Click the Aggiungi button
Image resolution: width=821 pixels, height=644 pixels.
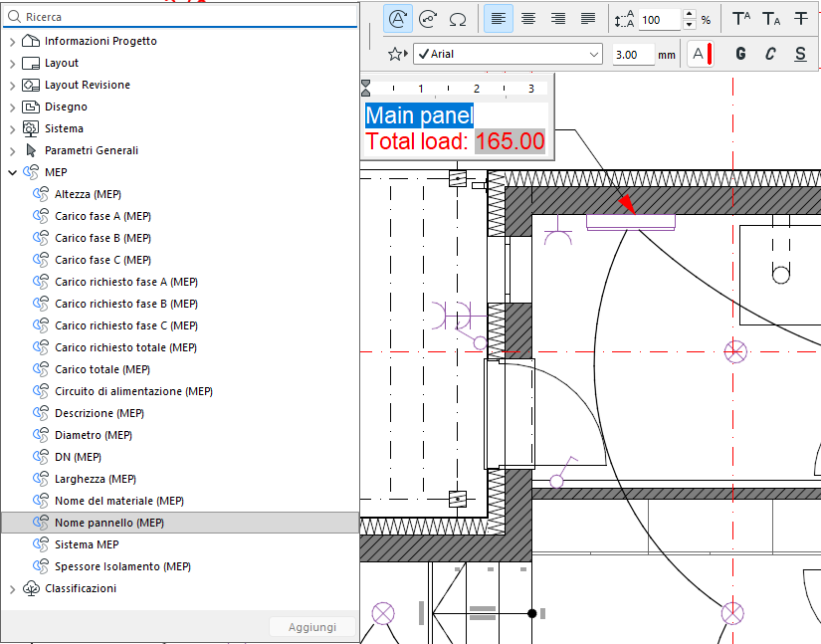[312, 627]
